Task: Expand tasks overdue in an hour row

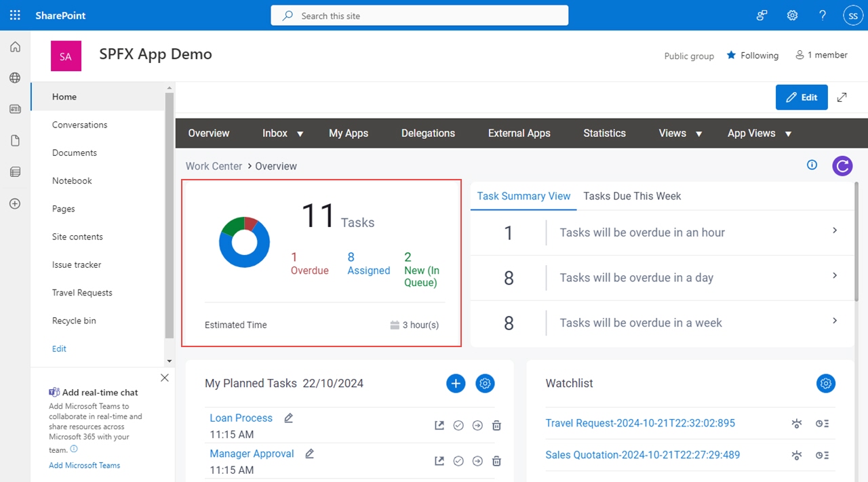Action: (x=835, y=230)
